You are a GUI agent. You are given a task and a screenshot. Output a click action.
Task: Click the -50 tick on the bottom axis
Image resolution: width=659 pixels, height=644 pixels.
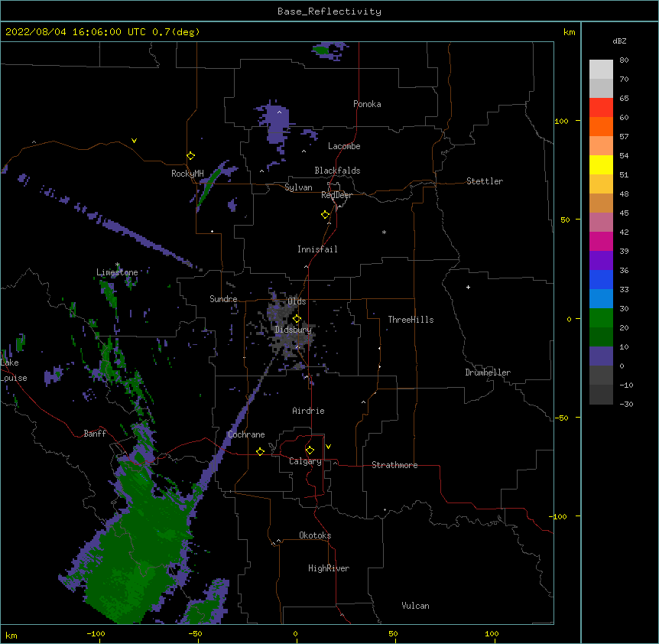195,633
